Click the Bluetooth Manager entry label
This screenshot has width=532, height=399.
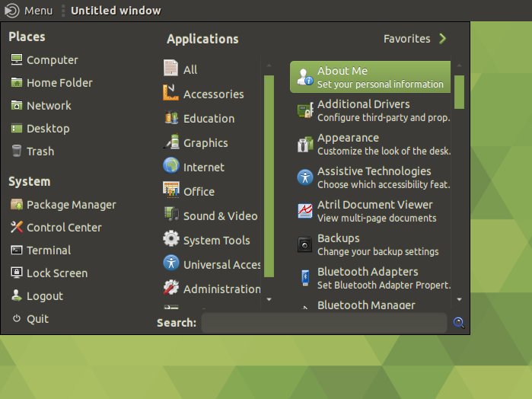[366, 305]
